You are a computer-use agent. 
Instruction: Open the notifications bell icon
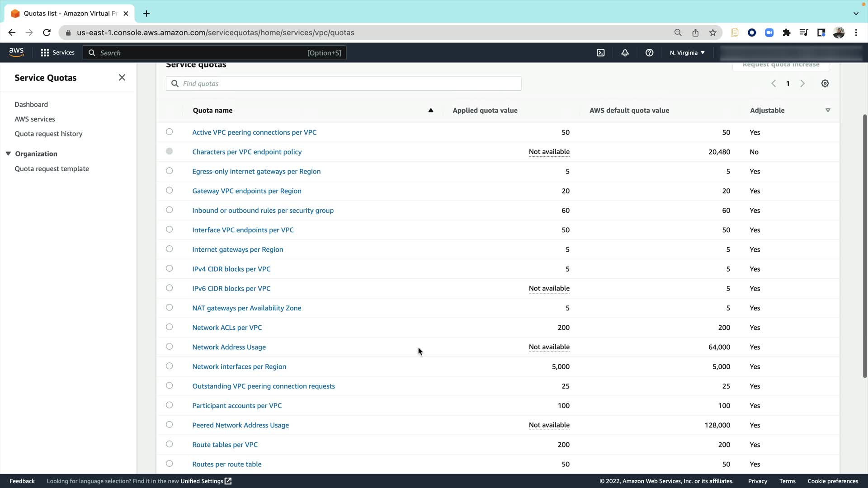coord(625,53)
